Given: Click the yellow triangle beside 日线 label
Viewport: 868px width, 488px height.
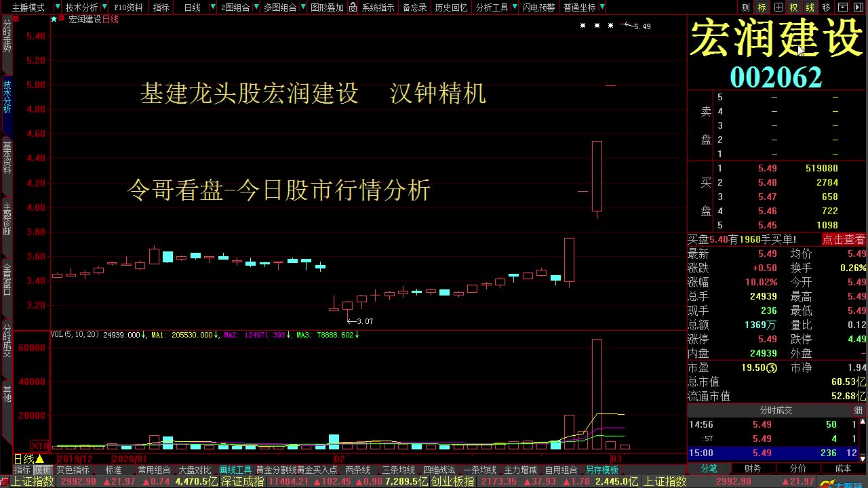Looking at the screenshot, I should [x=39, y=460].
